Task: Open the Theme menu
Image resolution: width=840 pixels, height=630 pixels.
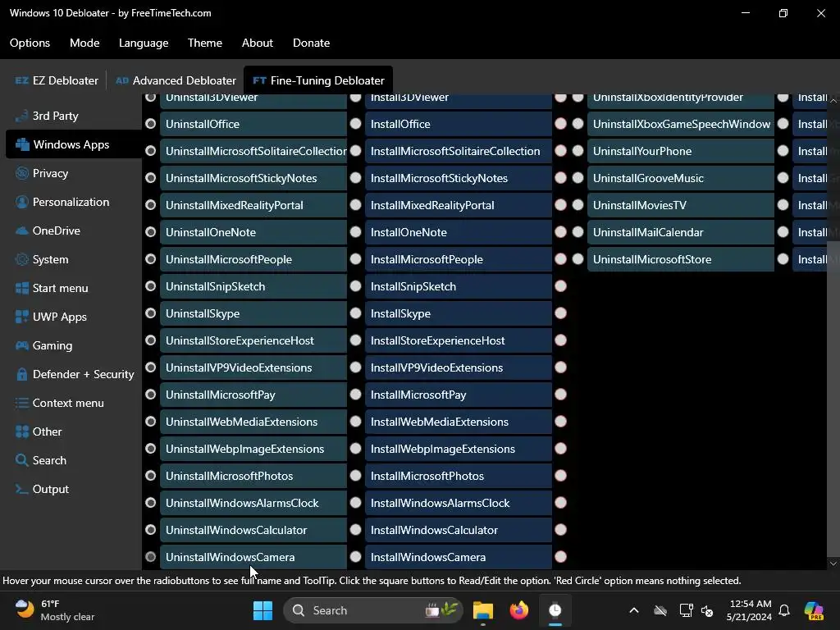Action: tap(204, 43)
